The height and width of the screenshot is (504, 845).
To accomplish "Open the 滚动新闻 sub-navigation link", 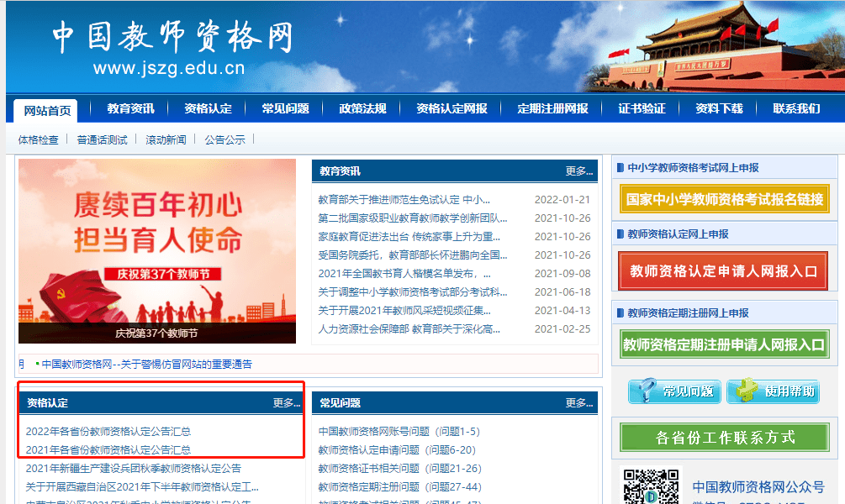I will pyautogui.click(x=166, y=140).
